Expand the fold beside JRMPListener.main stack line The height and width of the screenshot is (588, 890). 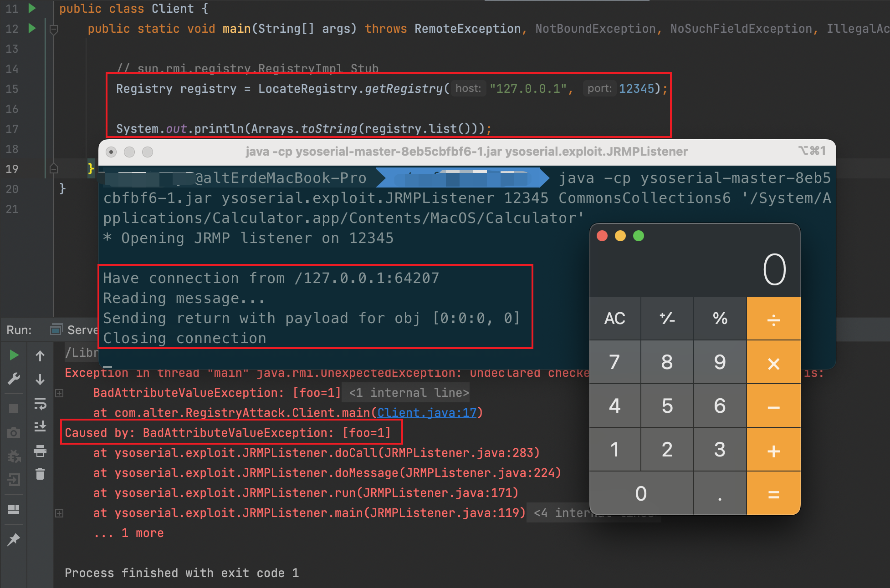tap(59, 513)
